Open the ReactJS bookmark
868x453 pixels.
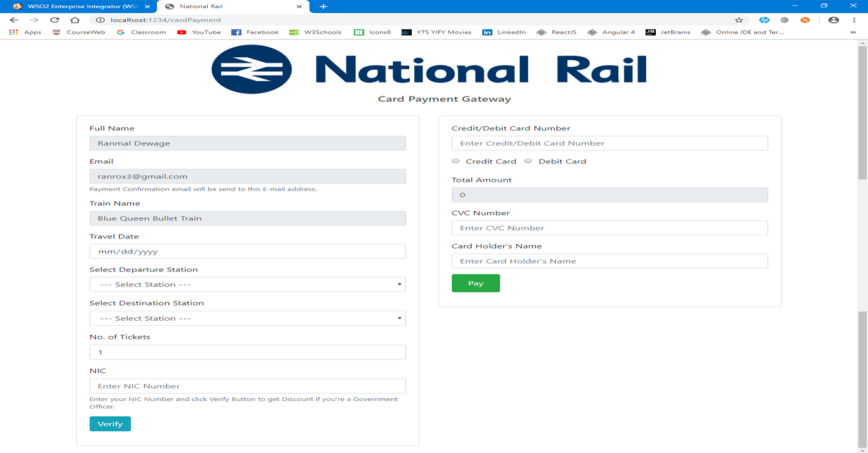click(556, 32)
